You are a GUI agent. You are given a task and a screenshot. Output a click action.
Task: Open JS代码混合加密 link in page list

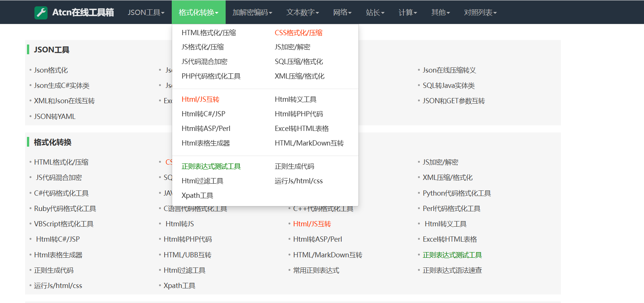(59, 177)
